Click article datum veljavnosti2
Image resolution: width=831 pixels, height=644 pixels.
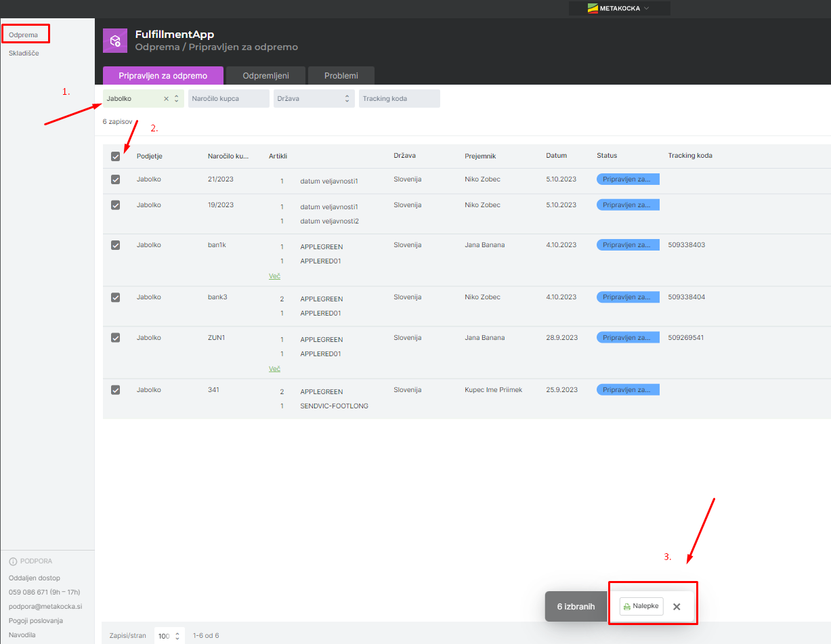329,221
